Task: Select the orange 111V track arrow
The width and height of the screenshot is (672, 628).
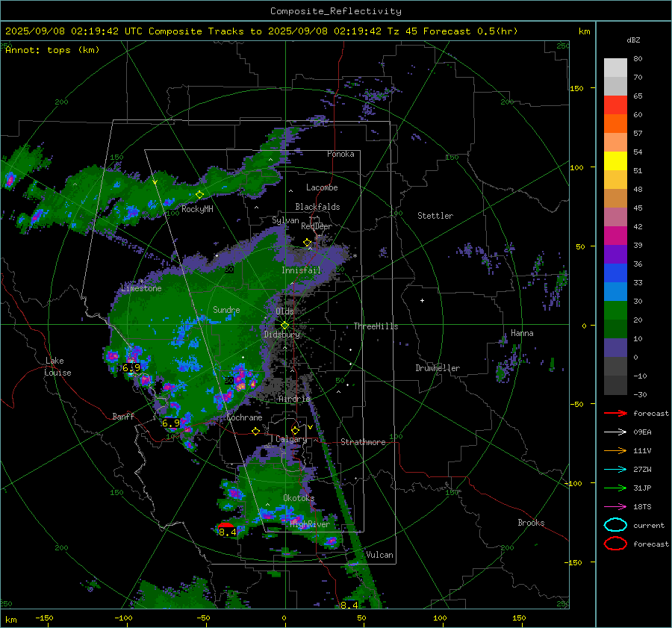Action: coord(615,450)
